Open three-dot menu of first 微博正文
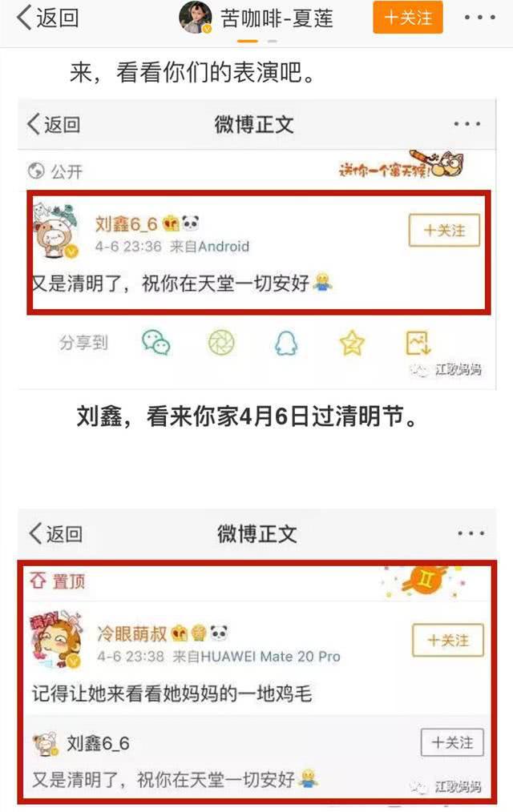This screenshot has width=513, height=812. pyautogui.click(x=467, y=124)
